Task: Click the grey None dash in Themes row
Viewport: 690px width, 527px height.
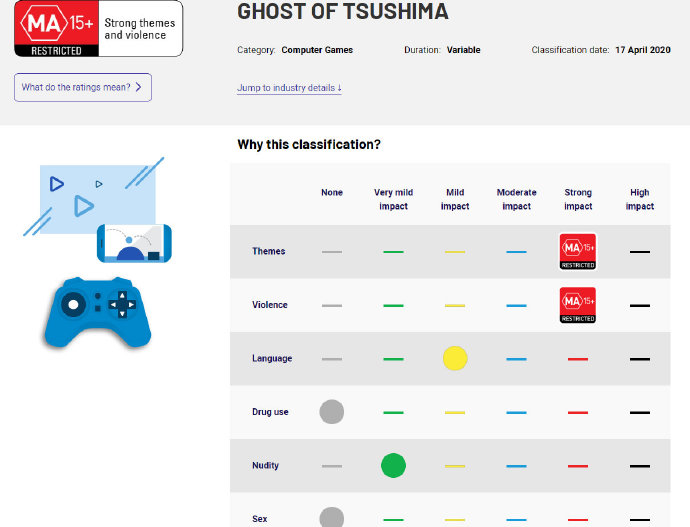Action: point(332,252)
